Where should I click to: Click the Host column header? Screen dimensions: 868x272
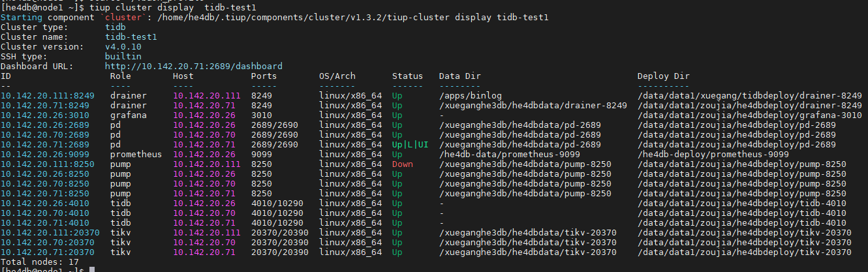point(183,76)
